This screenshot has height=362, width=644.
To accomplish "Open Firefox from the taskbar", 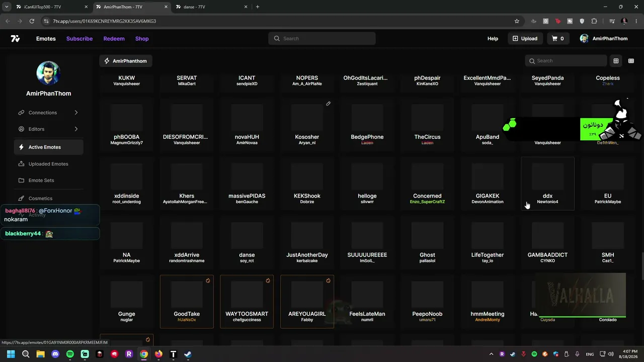I will click(158, 354).
